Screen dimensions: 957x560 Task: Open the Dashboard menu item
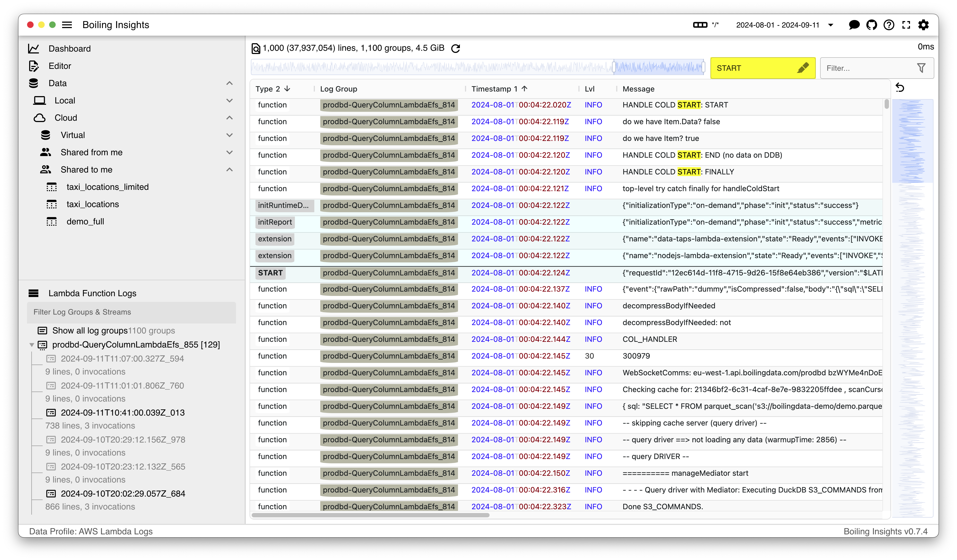tap(69, 49)
